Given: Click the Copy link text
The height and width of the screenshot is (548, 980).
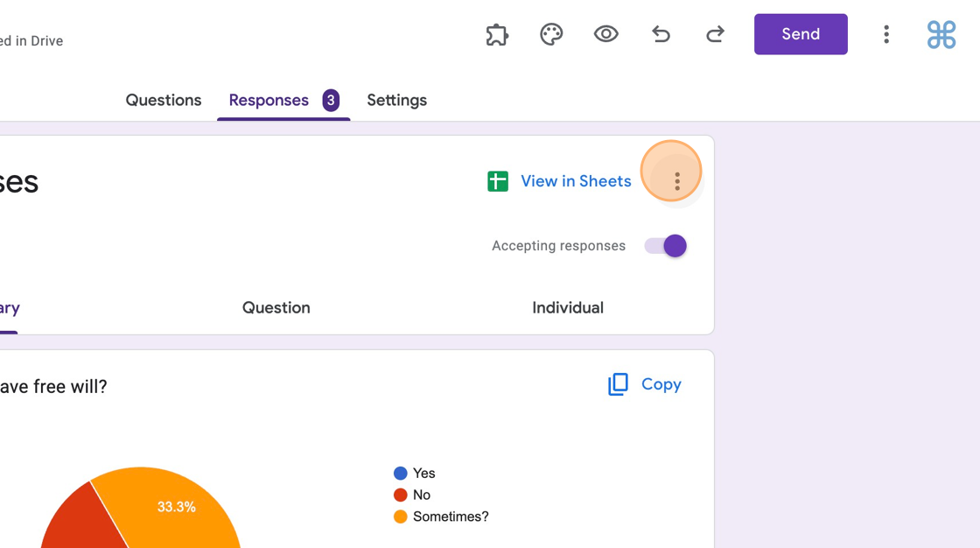Looking at the screenshot, I should 661,384.
